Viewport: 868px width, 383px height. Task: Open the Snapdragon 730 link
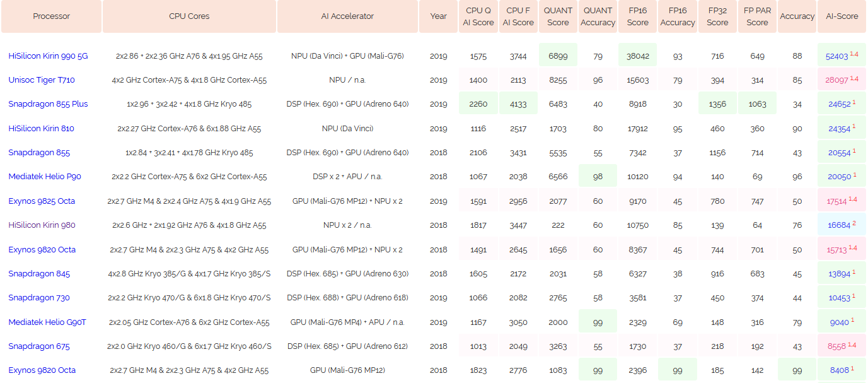[x=39, y=298]
